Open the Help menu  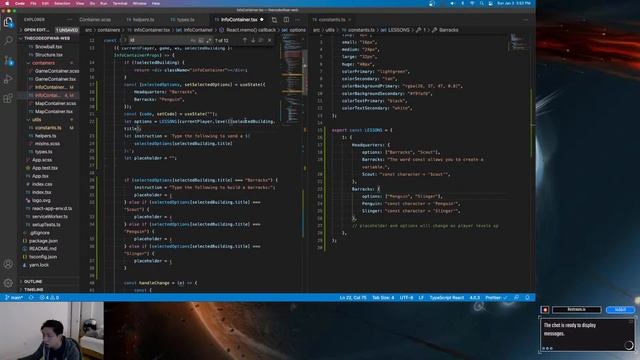click(156, 3)
